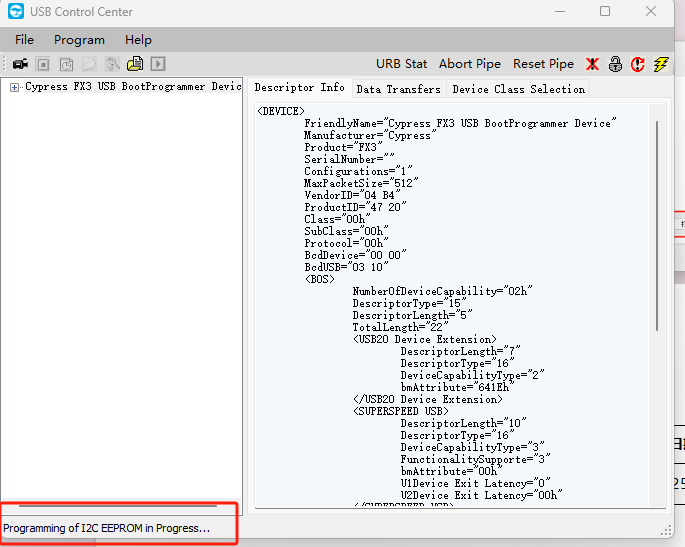Open the Help menu
Screen dimensions: 685x547
(138, 40)
